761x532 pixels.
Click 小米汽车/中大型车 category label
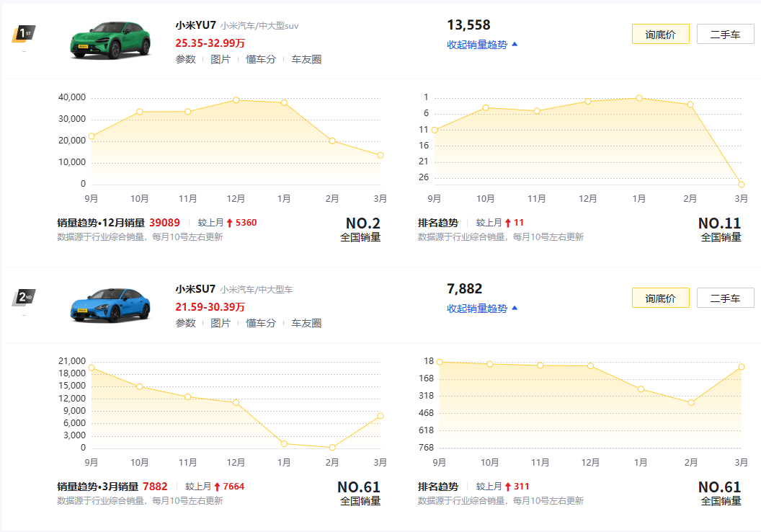(257, 290)
